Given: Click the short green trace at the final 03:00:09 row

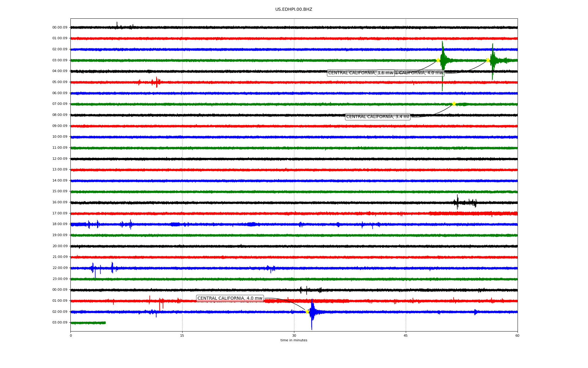Looking at the screenshot, I should coord(88,323).
